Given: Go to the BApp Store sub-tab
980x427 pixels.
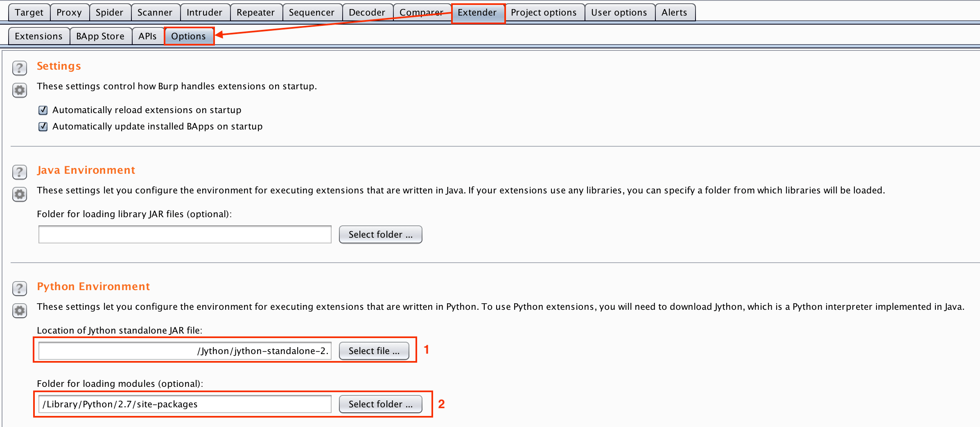Looking at the screenshot, I should [x=100, y=36].
